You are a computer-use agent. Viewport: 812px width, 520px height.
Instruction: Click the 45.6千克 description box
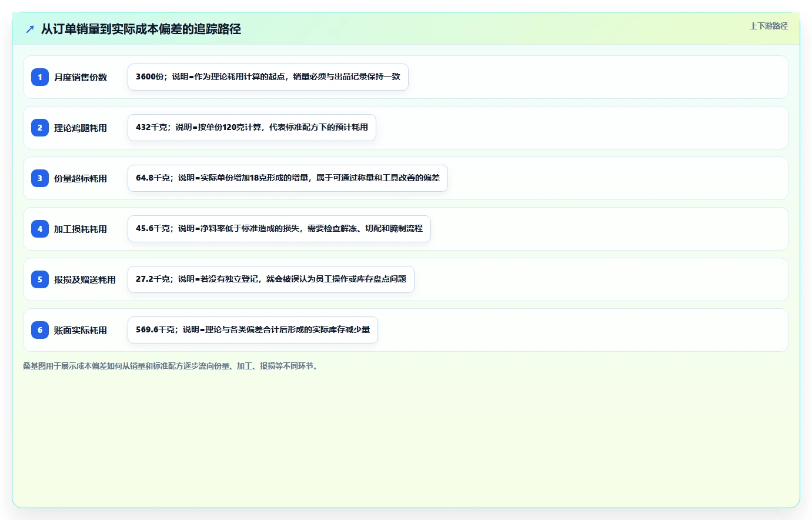[279, 229]
